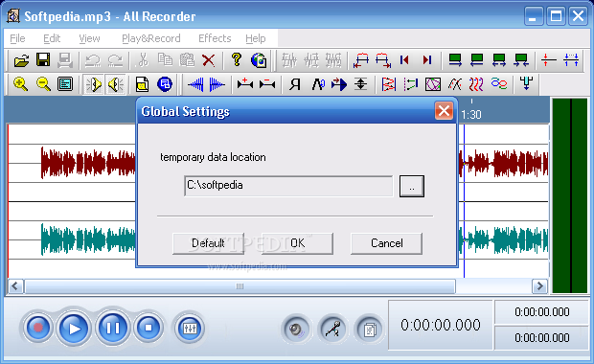Click the microphone source round button
The height and width of the screenshot is (364, 594).
tap(333, 330)
